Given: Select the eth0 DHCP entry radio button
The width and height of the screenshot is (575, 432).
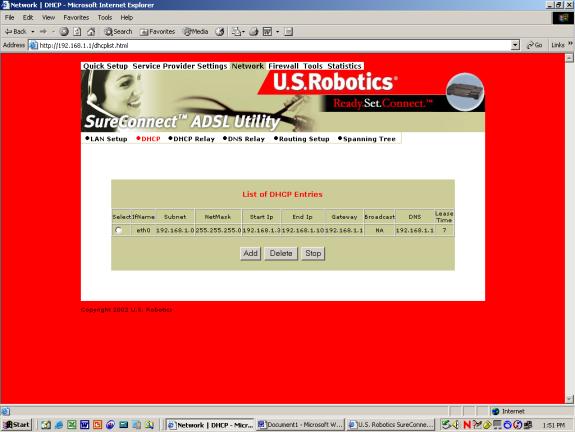Looking at the screenshot, I should coord(118,230).
